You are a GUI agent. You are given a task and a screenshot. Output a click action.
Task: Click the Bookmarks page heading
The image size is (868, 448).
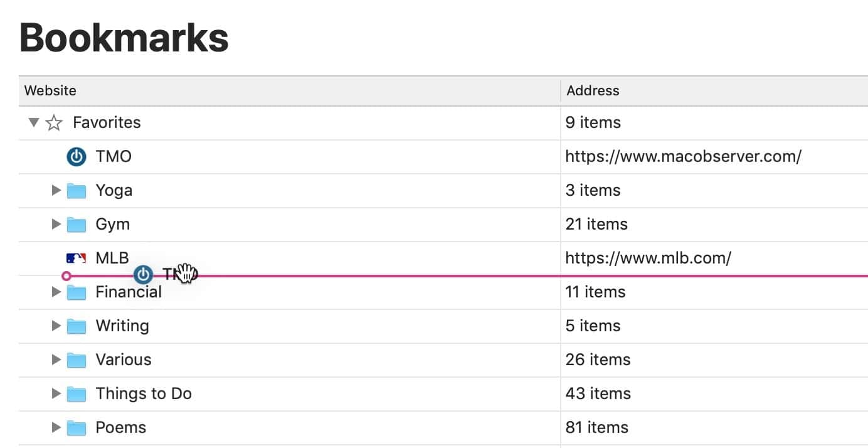click(124, 38)
